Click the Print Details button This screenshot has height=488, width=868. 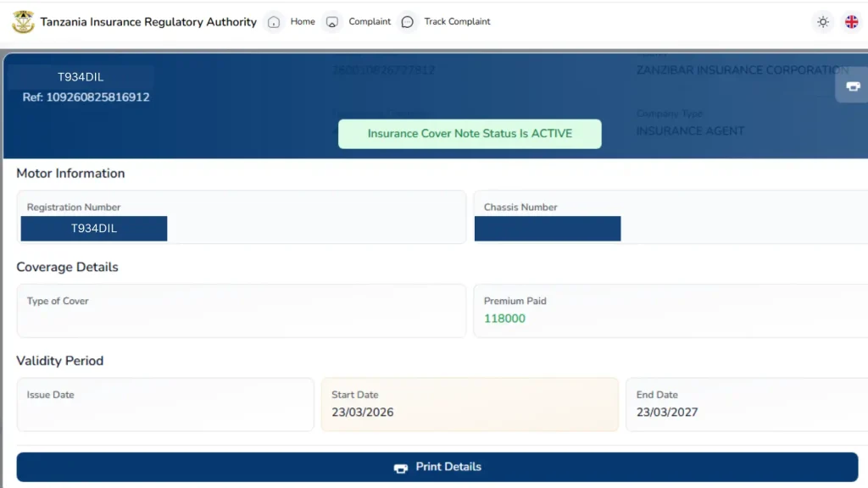click(x=437, y=467)
